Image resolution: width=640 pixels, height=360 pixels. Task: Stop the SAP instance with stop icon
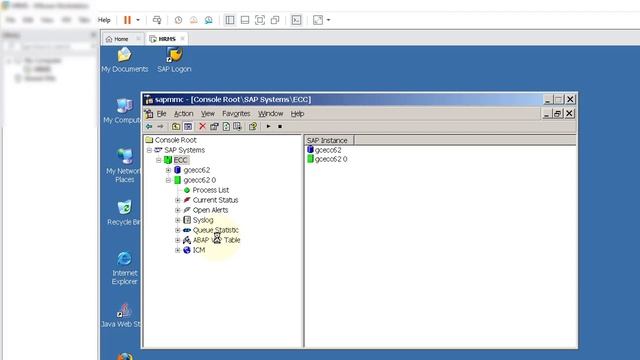click(x=280, y=127)
